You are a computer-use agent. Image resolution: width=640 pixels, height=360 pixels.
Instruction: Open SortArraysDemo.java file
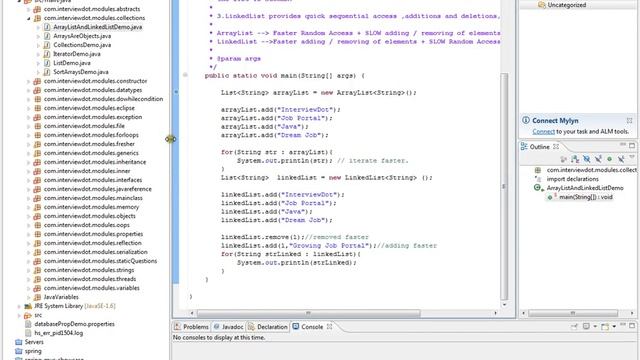(81, 72)
